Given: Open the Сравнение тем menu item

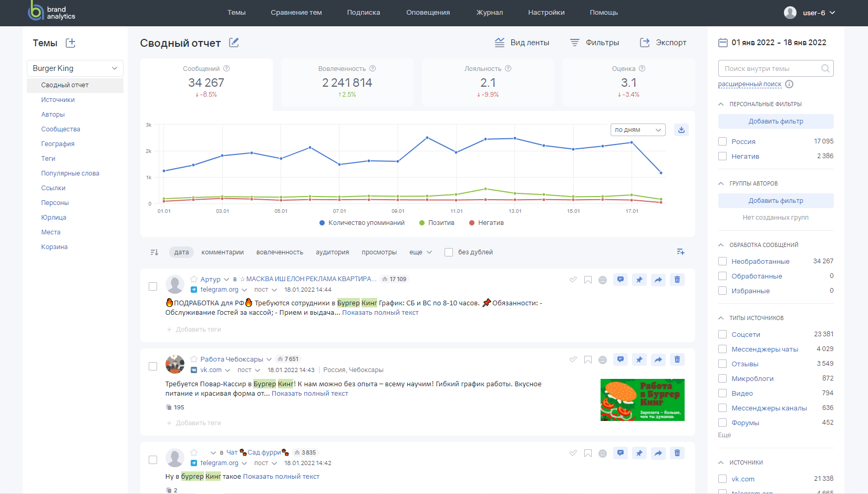Looking at the screenshot, I should coord(296,13).
